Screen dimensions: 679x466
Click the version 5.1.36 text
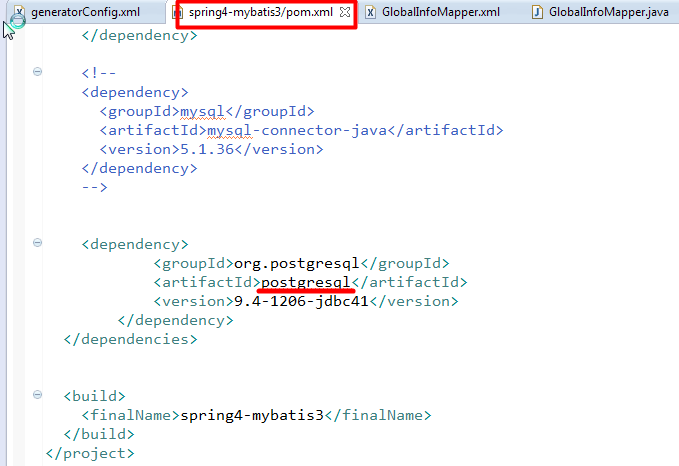click(x=207, y=149)
